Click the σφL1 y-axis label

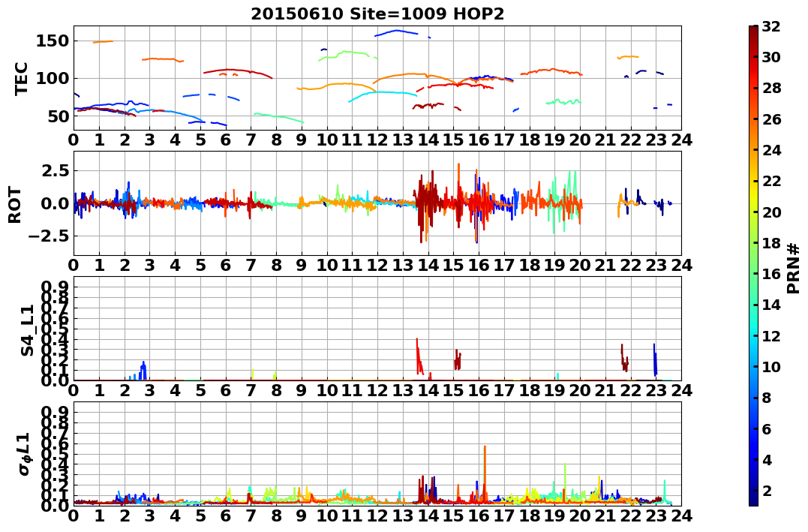click(x=24, y=454)
